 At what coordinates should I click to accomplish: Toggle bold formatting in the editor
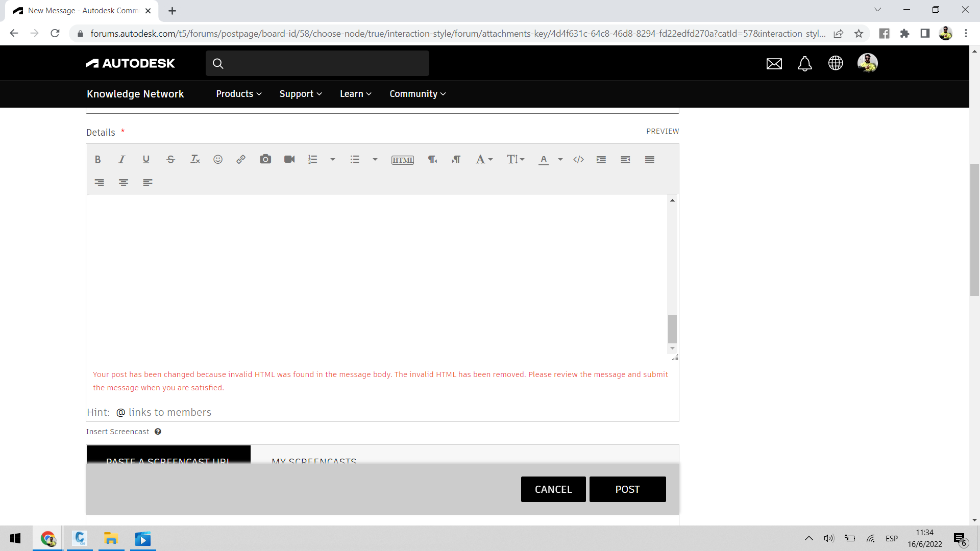pyautogui.click(x=97, y=160)
